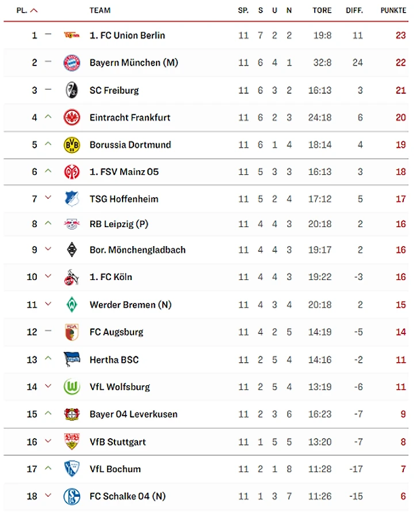The width and height of the screenshot is (420, 514).
Task: Click the DIFF. column header
Action: coord(354,10)
